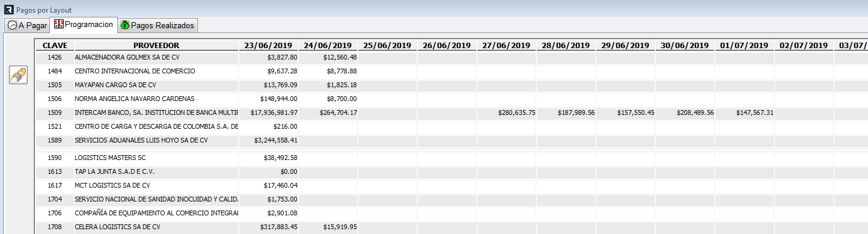
Task: Select amount $3,827.80 cell
Action: tap(269, 58)
